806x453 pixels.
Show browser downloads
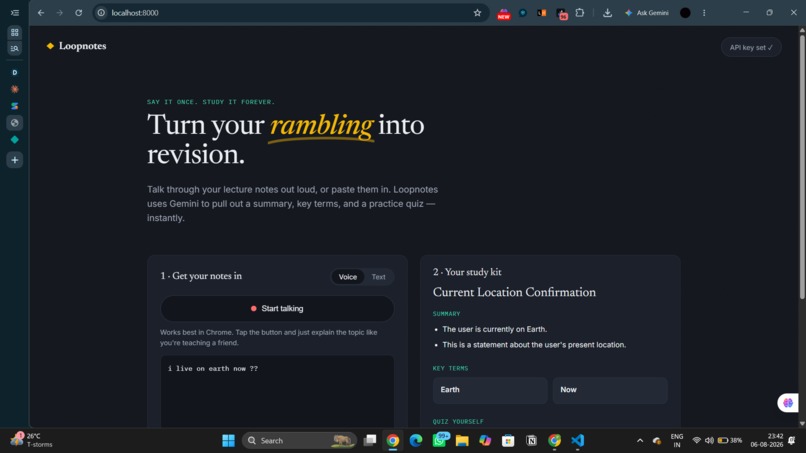click(607, 13)
